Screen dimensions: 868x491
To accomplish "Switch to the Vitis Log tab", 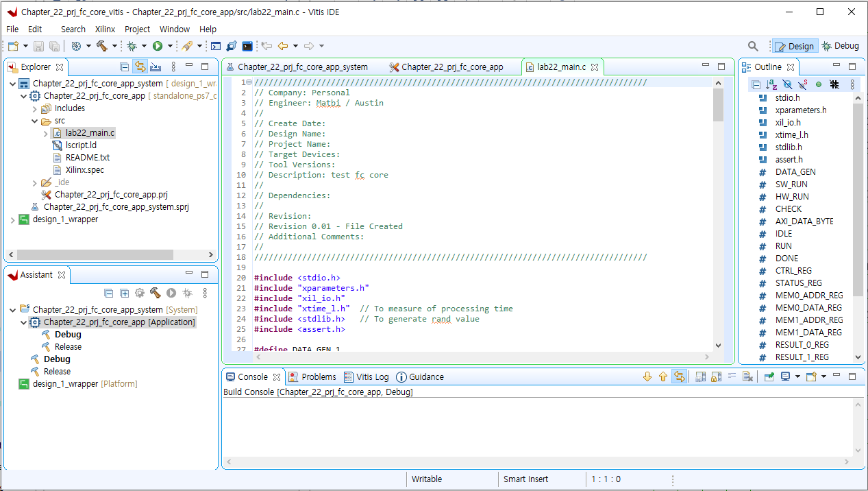I will point(367,376).
